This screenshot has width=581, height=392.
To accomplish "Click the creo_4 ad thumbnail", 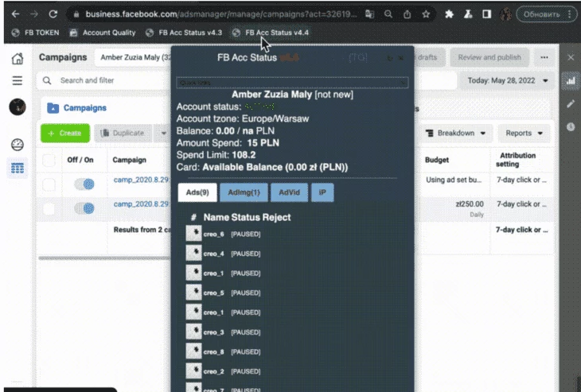I will 193,253.
